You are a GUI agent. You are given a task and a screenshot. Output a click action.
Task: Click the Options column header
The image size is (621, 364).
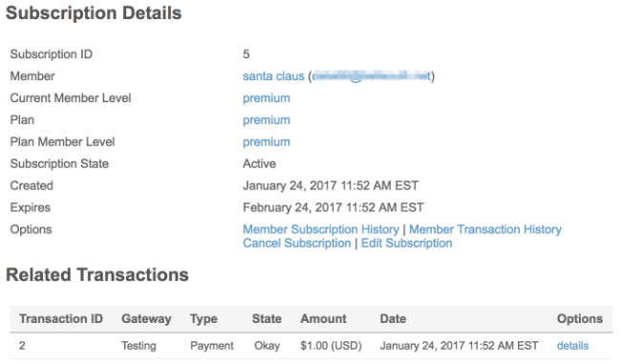[x=580, y=319]
